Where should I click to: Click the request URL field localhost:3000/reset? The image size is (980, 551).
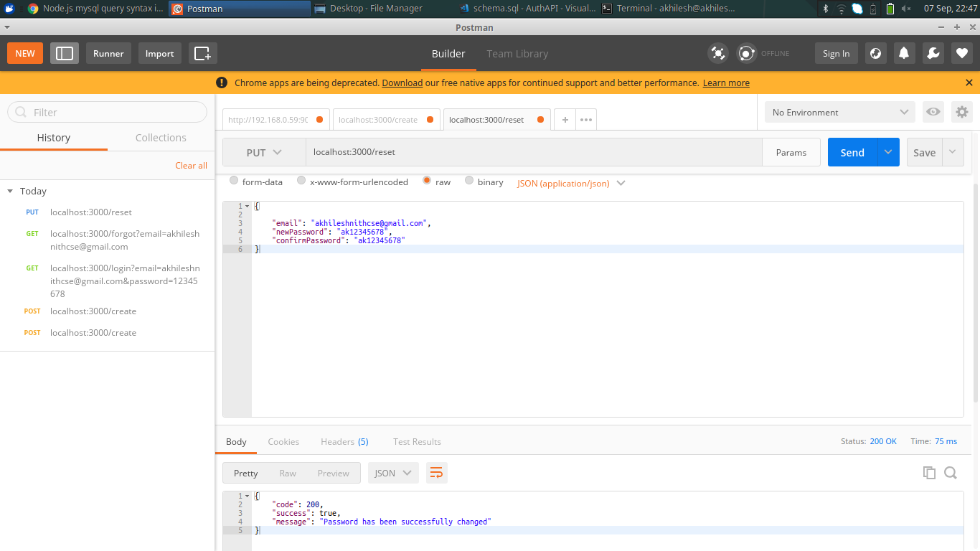(534, 152)
